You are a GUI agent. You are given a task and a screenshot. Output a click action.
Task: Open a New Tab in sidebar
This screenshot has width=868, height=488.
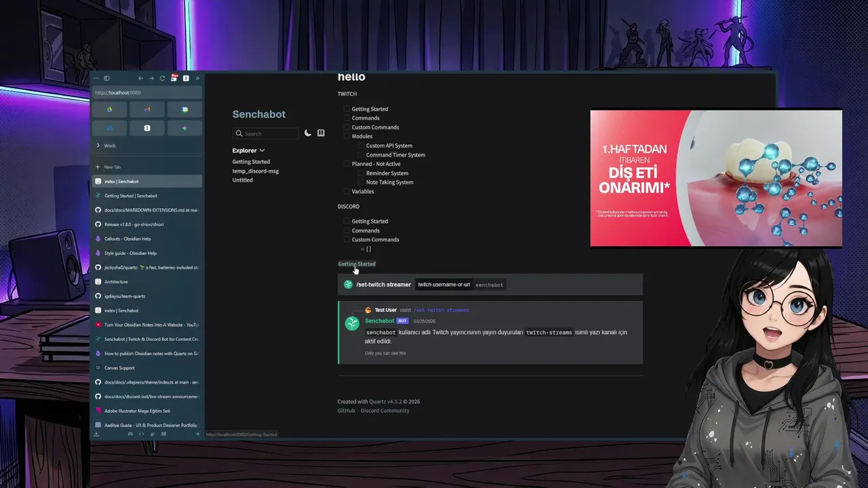147,167
